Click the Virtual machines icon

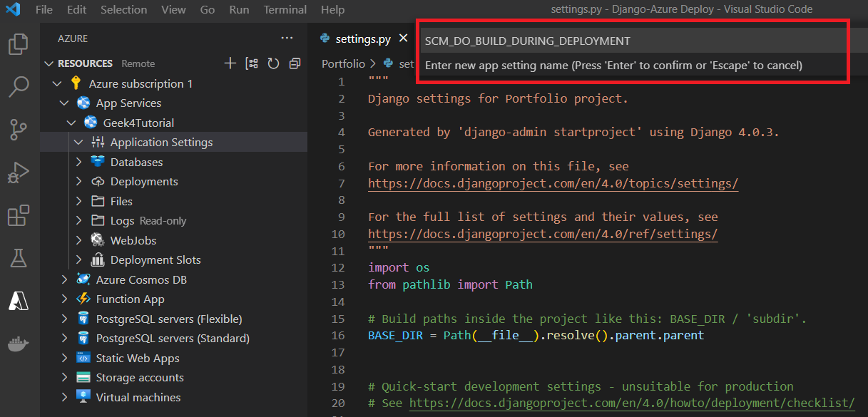(x=83, y=397)
